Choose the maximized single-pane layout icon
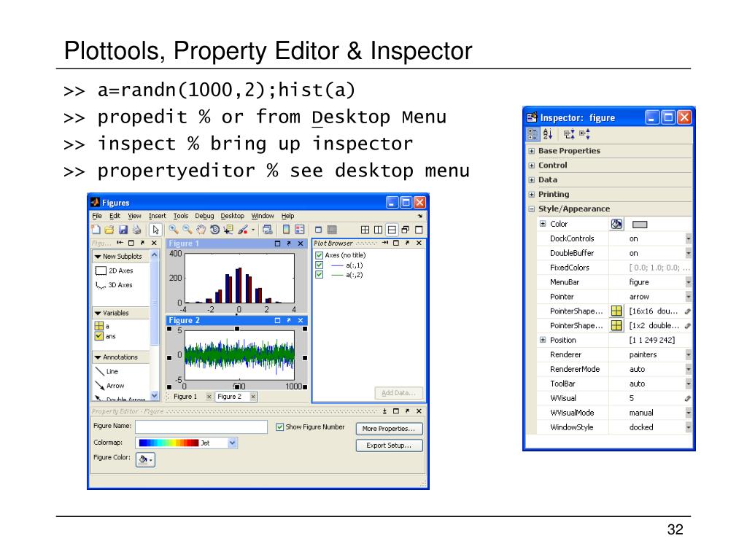Viewport: 747px width, 560px height. pyautogui.click(x=419, y=230)
